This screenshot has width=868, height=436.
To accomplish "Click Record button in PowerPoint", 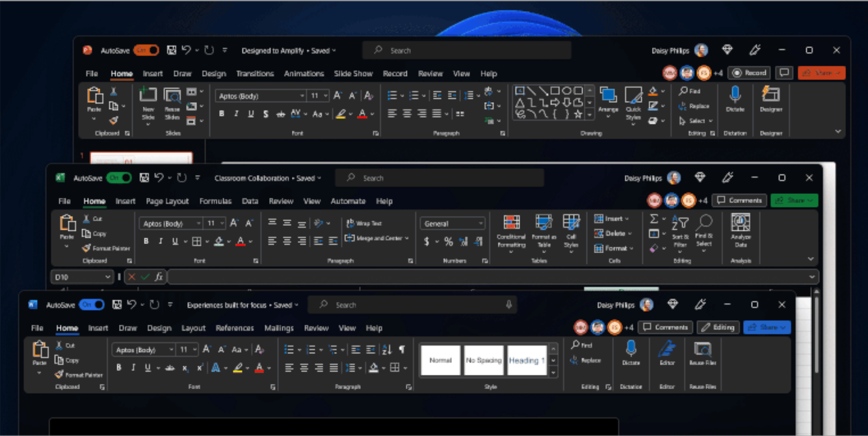I will click(x=749, y=73).
